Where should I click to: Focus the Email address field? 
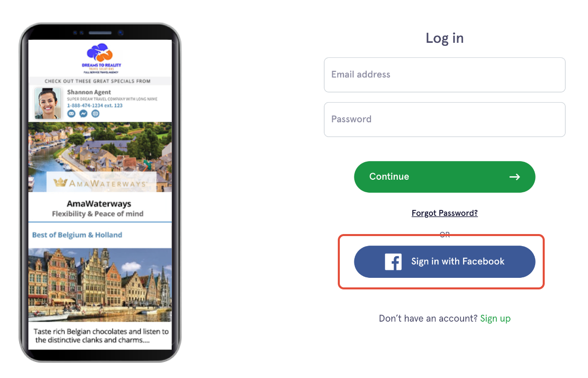coord(445,74)
